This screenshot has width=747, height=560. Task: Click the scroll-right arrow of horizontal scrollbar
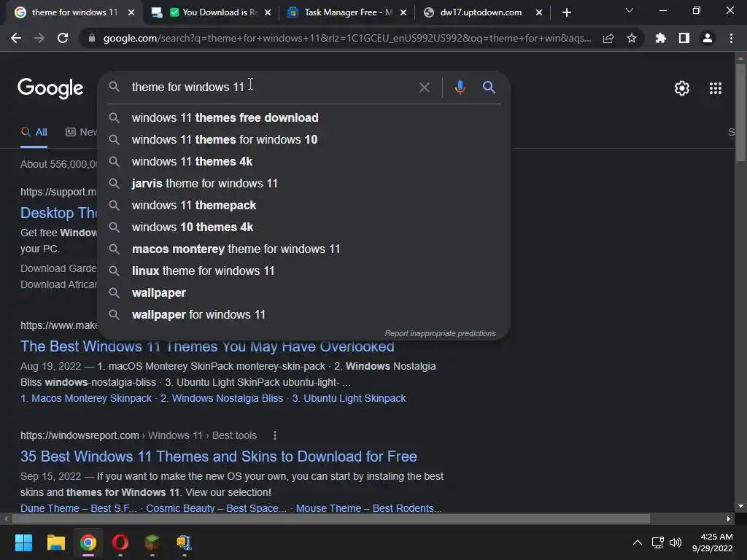point(729,518)
